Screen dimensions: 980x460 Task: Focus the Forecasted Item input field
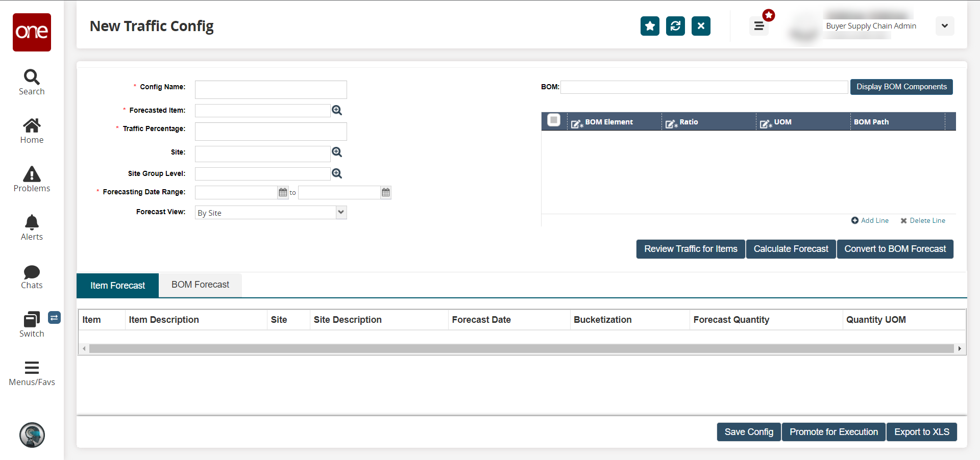263,111
